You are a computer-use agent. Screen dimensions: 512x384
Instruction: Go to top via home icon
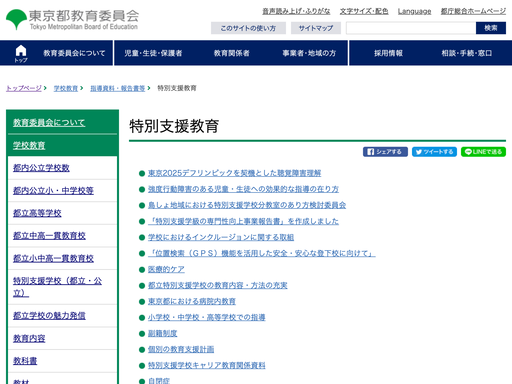coord(21,53)
